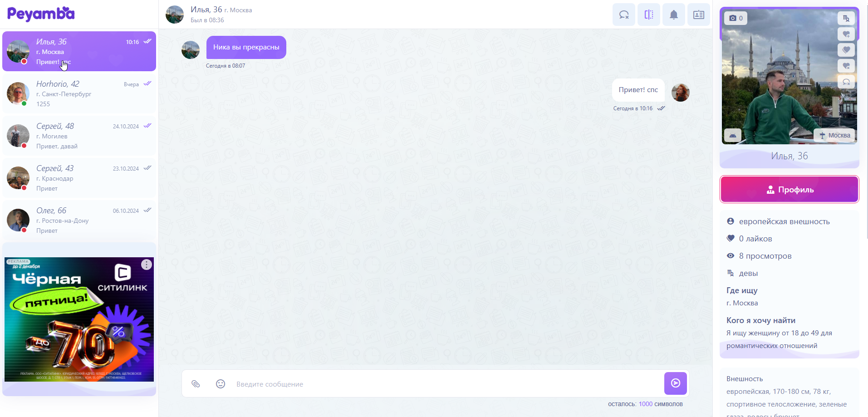Click the 'Ника вы прекрасны' message bubble
This screenshot has height=417, width=868.
click(246, 47)
